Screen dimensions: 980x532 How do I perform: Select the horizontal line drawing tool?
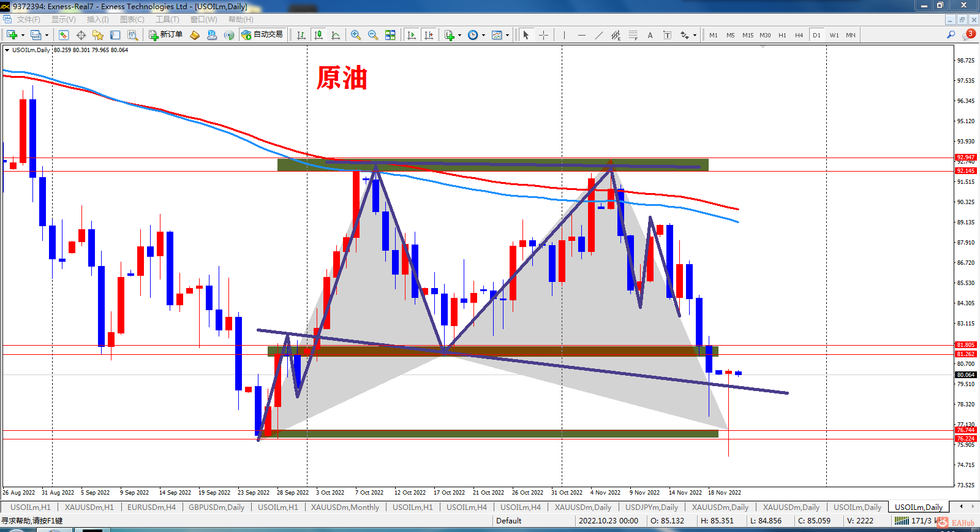pyautogui.click(x=581, y=35)
